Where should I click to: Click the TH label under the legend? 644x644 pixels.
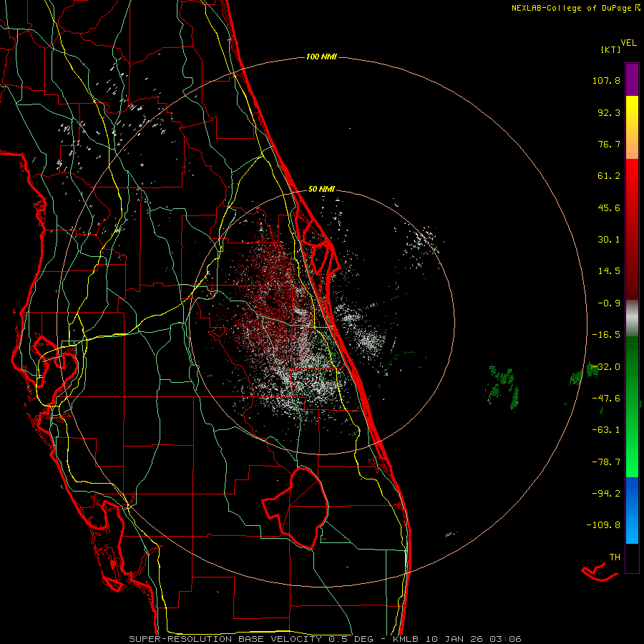[615, 557]
